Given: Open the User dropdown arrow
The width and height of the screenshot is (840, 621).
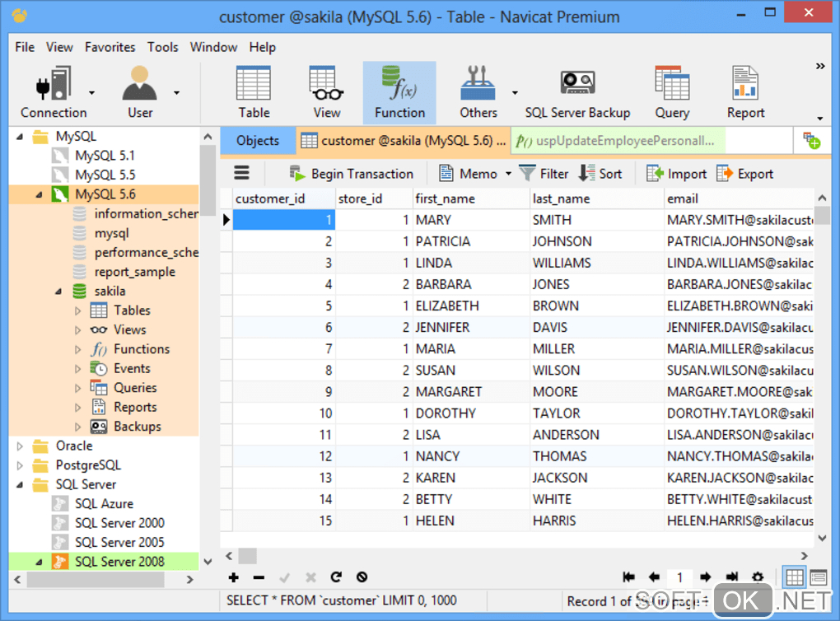Looking at the screenshot, I should coord(177,93).
